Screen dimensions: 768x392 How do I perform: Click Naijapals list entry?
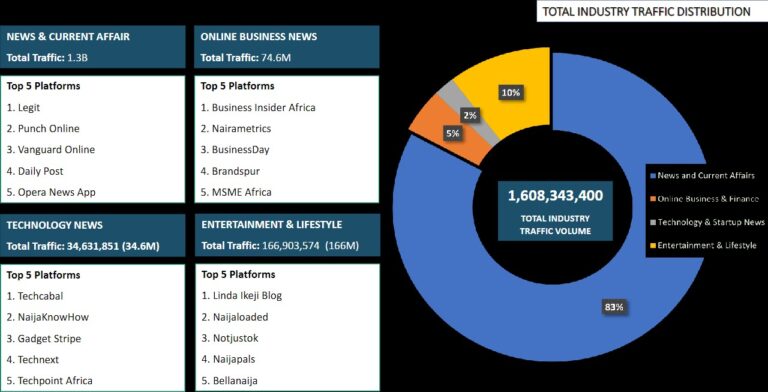229,359
